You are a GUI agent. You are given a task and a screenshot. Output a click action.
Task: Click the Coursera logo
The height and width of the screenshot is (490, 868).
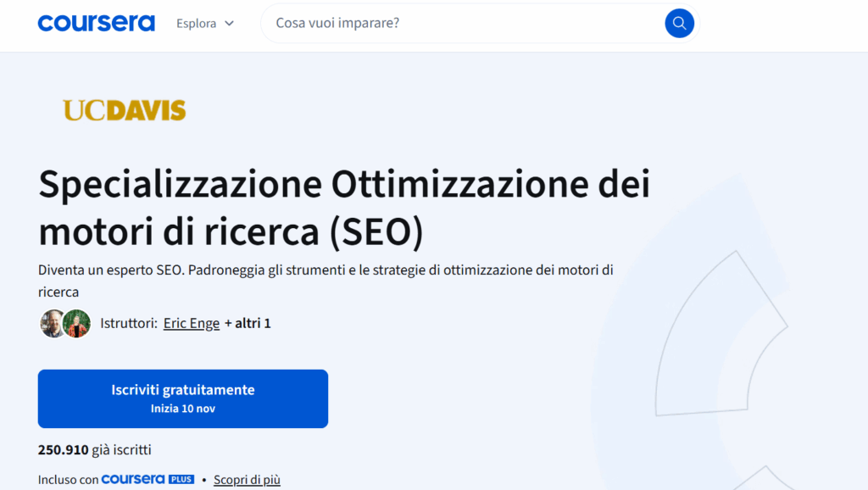pos(96,23)
